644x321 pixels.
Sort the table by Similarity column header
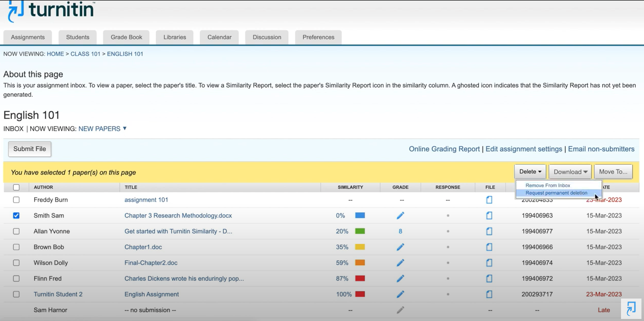click(350, 187)
